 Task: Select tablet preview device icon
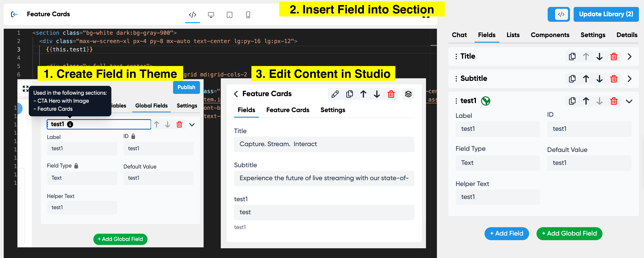229,15
